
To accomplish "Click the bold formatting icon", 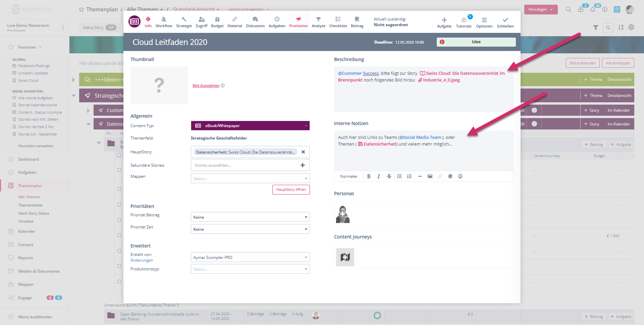I will coord(369,176).
